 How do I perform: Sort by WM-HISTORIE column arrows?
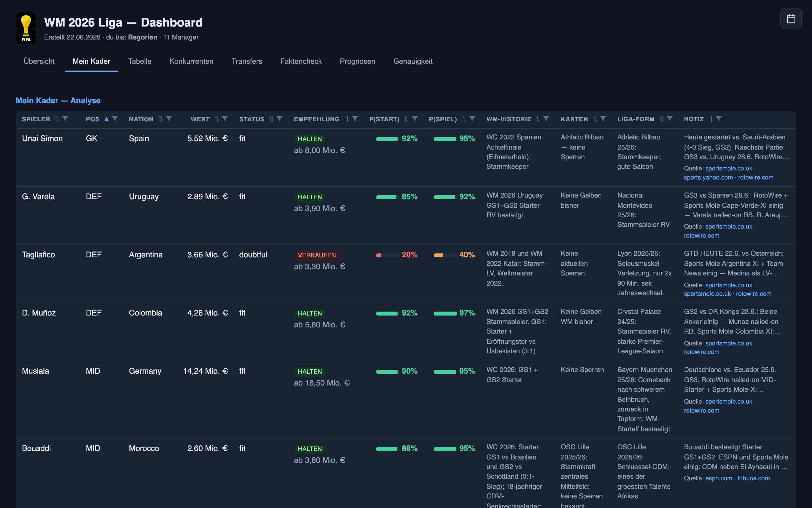(538, 119)
